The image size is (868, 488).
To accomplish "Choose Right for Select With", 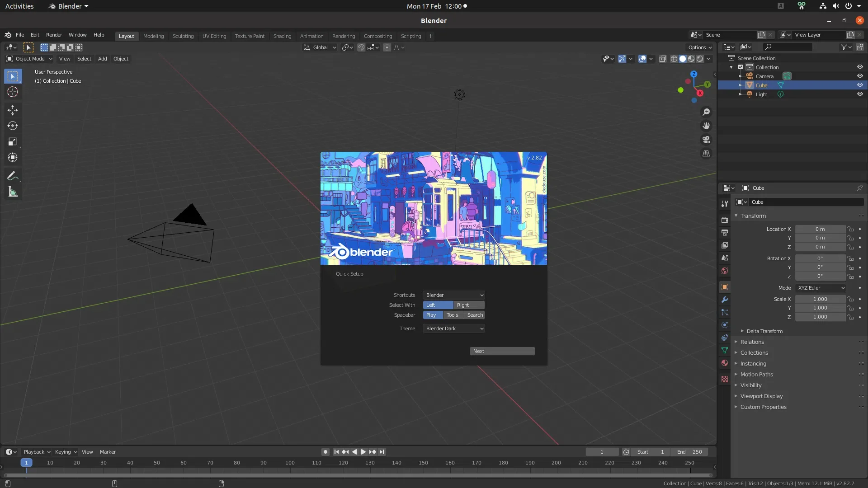I will coord(469,305).
